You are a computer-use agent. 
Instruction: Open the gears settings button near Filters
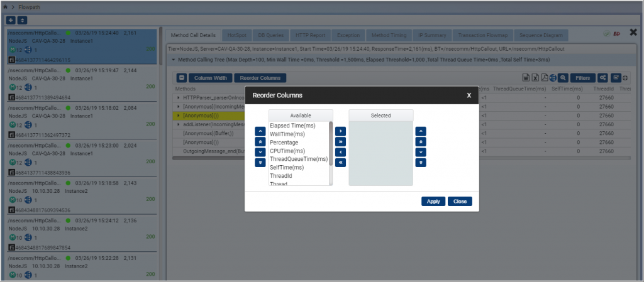(x=603, y=78)
